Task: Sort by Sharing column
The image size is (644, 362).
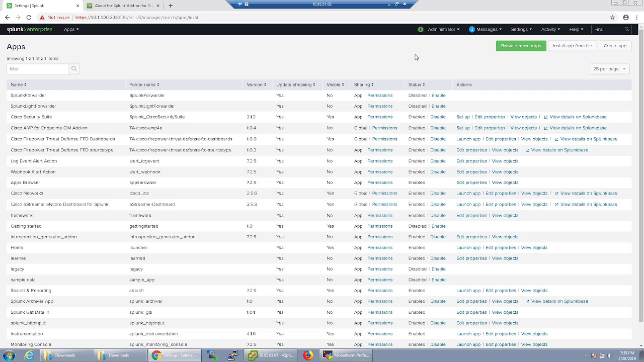Action: coord(363,84)
